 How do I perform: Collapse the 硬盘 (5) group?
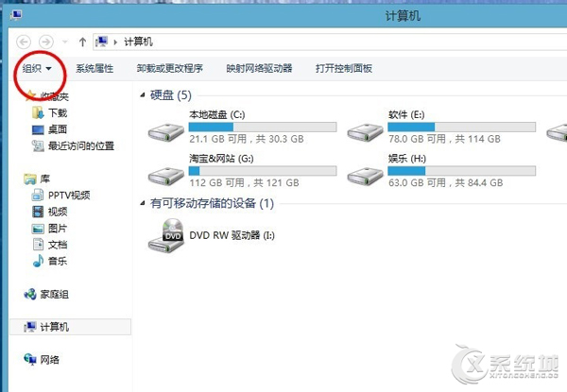(x=143, y=95)
